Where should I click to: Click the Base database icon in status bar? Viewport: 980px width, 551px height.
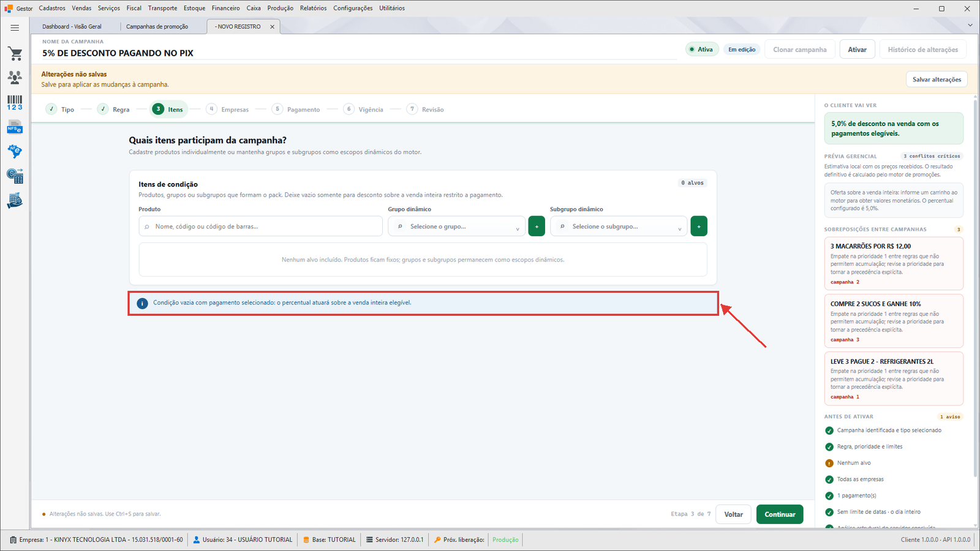pos(306,540)
